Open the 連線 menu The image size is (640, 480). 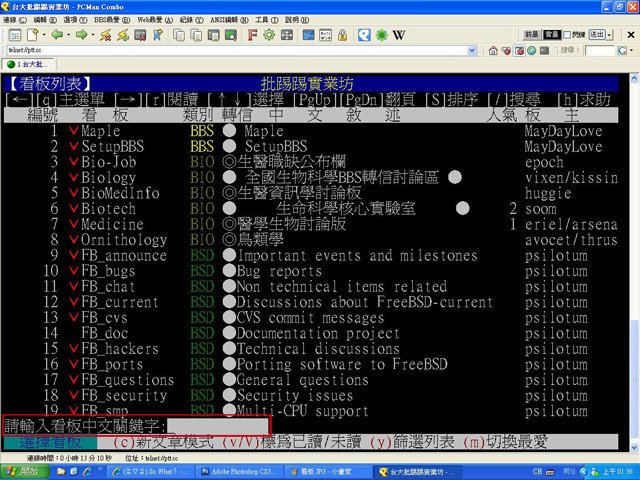pos(15,20)
